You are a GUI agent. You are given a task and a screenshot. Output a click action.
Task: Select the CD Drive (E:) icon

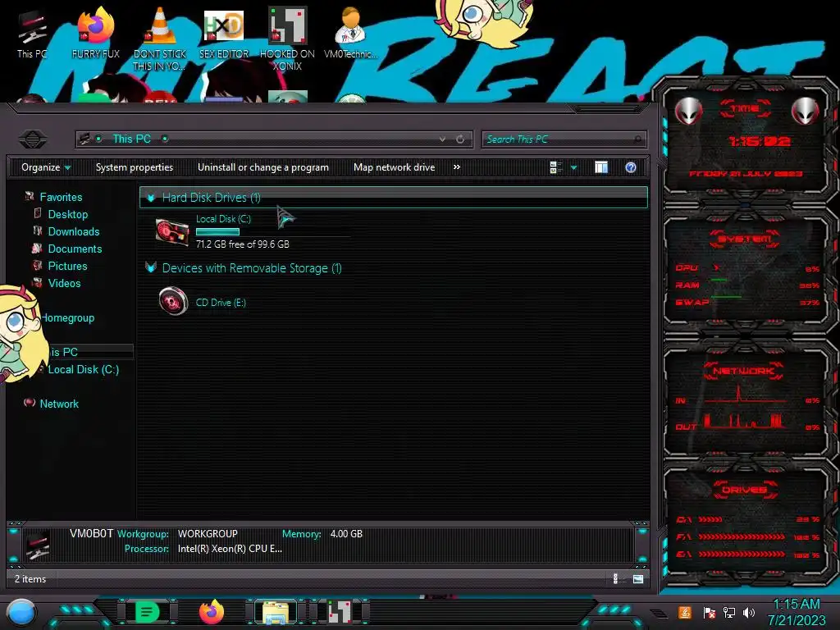click(173, 302)
